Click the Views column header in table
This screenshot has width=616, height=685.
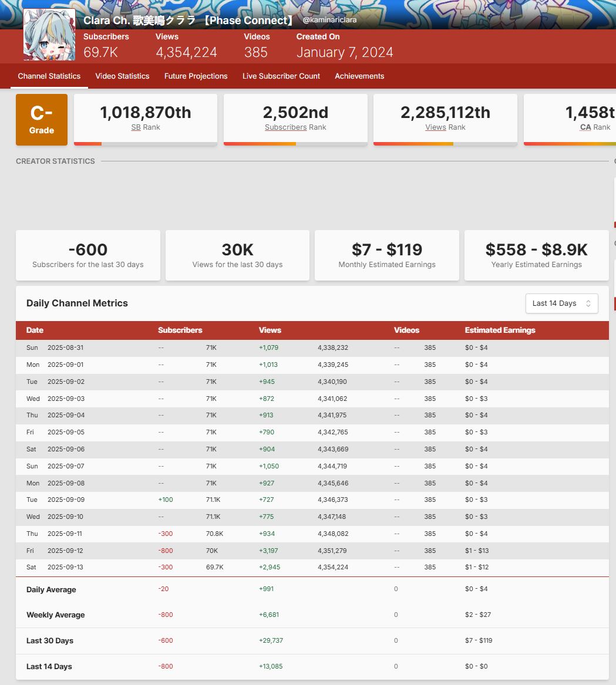(270, 330)
